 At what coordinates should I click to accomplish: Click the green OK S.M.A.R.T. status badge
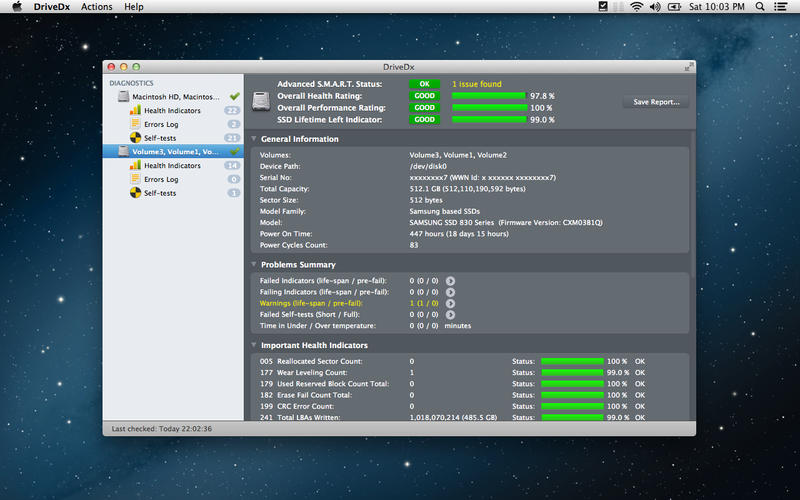pyautogui.click(x=424, y=84)
